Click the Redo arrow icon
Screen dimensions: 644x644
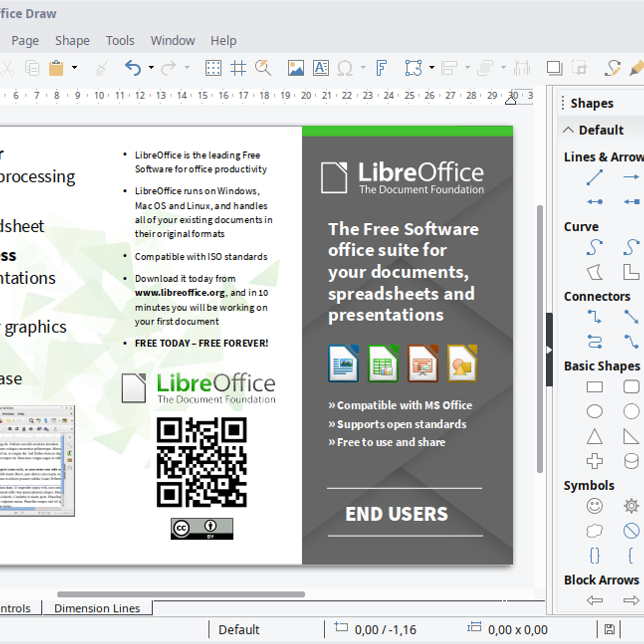[x=168, y=68]
